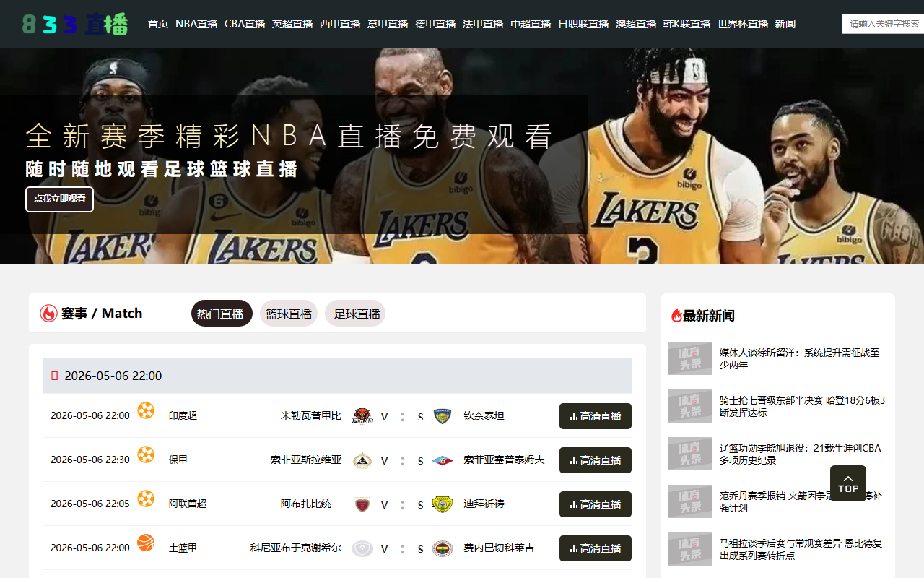
Task: Click 高清直播 for 土篮甲 match
Action: click(596, 548)
